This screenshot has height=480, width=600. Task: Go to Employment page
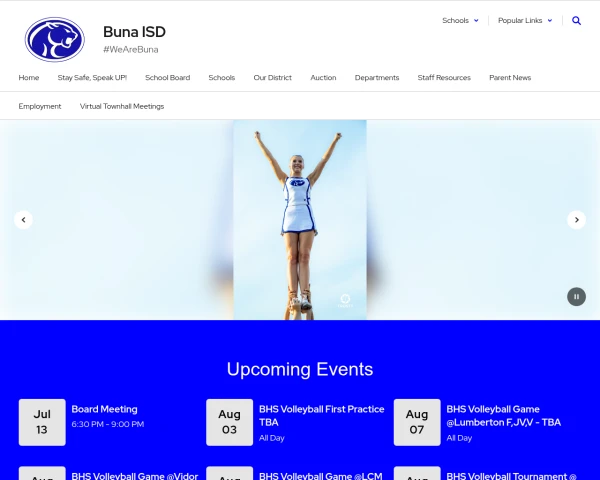pos(40,106)
